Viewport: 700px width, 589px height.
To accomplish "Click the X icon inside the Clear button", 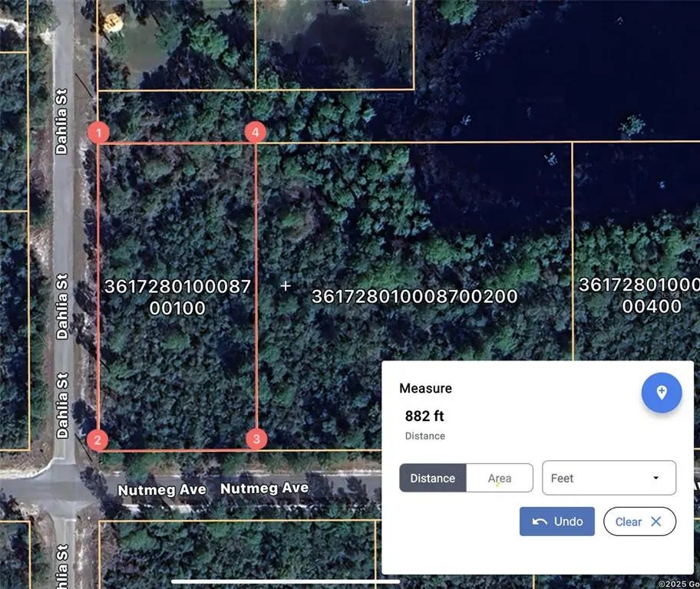I will point(656,522).
